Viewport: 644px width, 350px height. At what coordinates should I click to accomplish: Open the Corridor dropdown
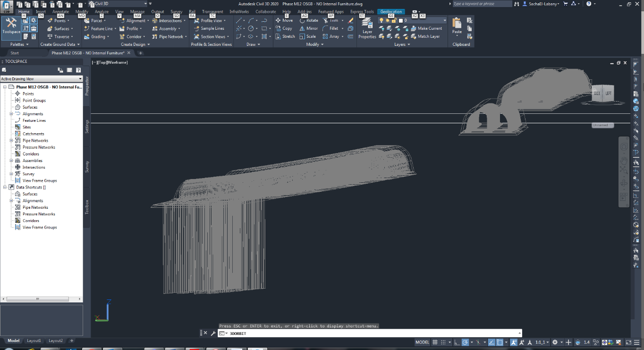(x=131, y=36)
